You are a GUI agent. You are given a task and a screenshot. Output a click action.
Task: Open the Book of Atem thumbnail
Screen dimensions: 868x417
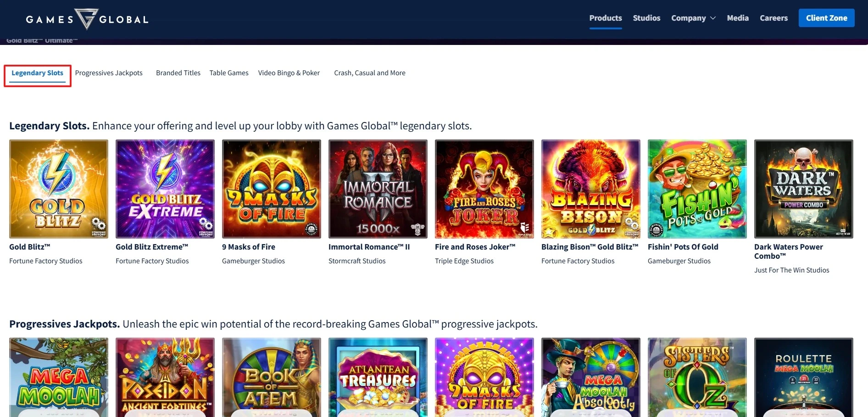pos(272,378)
